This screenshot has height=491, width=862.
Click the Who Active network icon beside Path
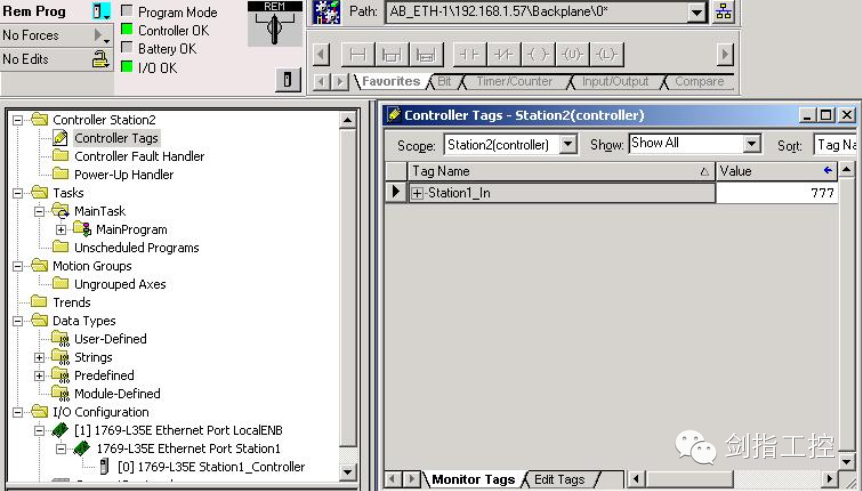[x=724, y=13]
